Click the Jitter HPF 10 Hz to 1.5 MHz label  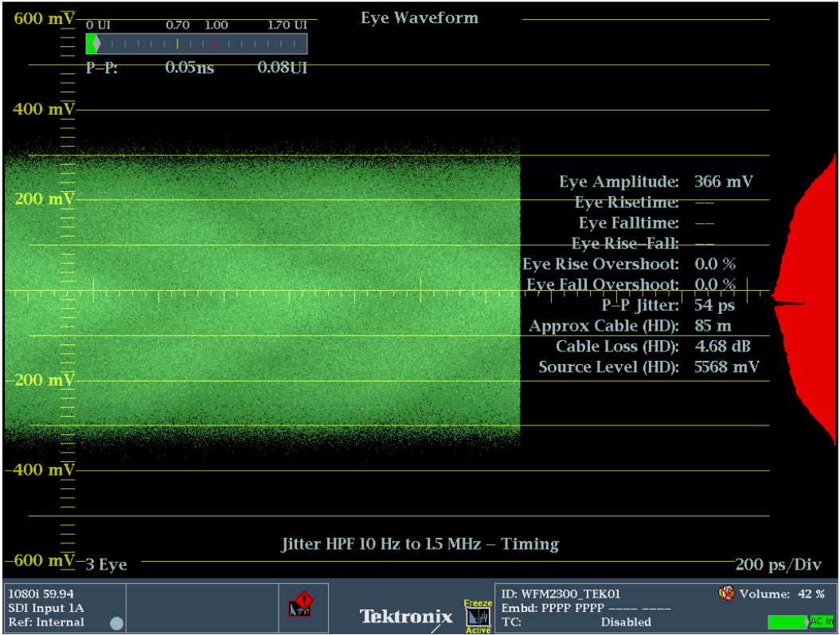[420, 544]
